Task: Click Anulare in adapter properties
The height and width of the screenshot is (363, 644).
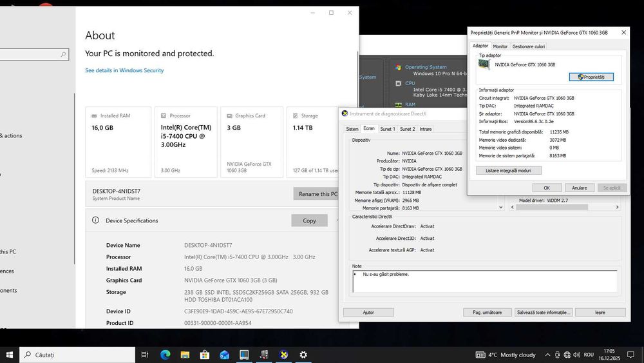Action: click(580, 188)
